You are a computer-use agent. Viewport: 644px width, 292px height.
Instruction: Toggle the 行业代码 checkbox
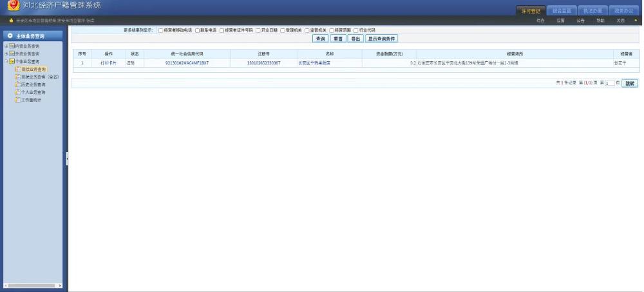355,30
